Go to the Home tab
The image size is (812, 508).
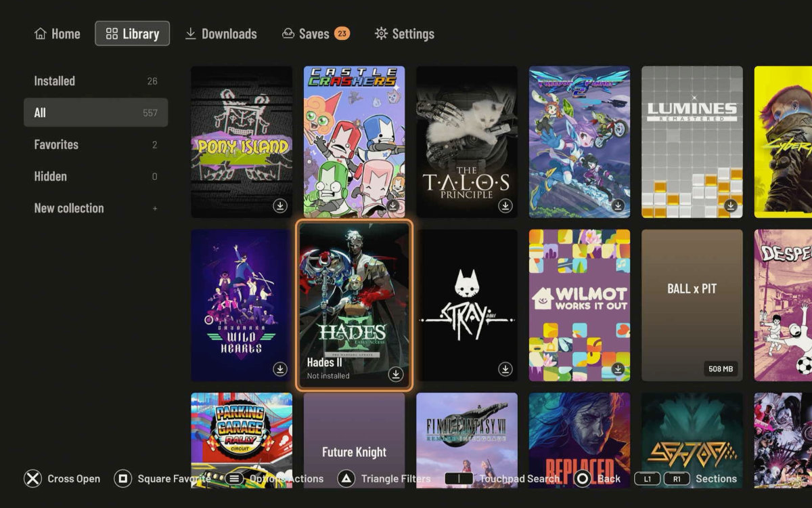pos(57,34)
